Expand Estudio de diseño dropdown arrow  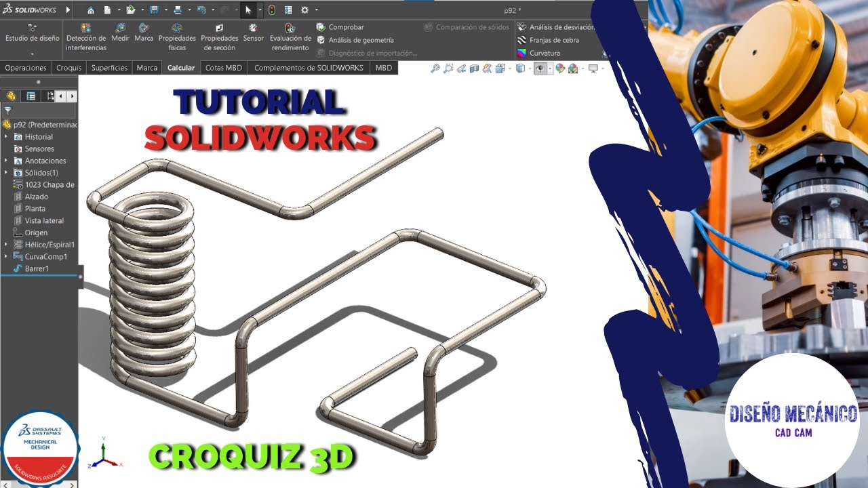click(x=32, y=54)
